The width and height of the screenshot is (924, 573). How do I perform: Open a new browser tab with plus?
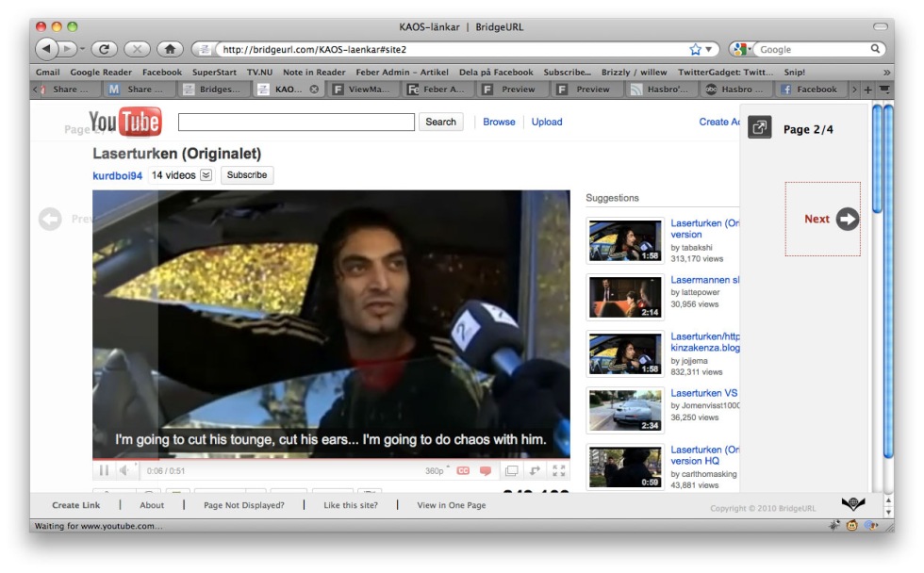tap(867, 90)
